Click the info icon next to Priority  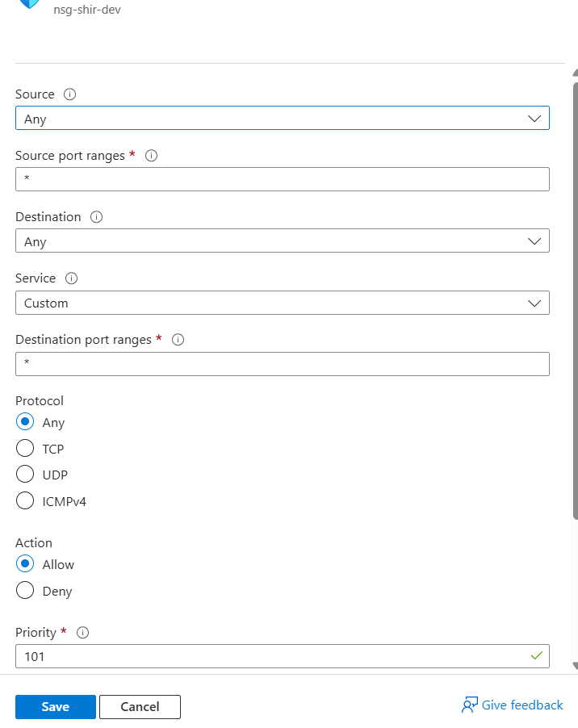coord(82,632)
